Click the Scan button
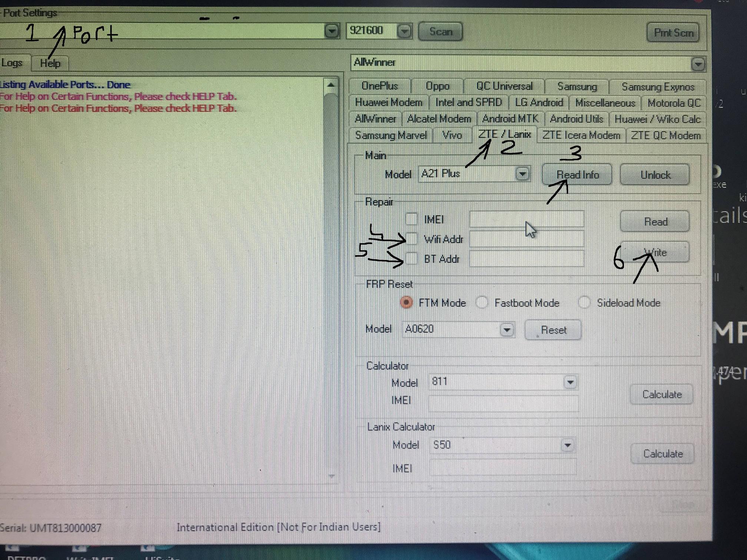The image size is (747, 560). coord(440,32)
